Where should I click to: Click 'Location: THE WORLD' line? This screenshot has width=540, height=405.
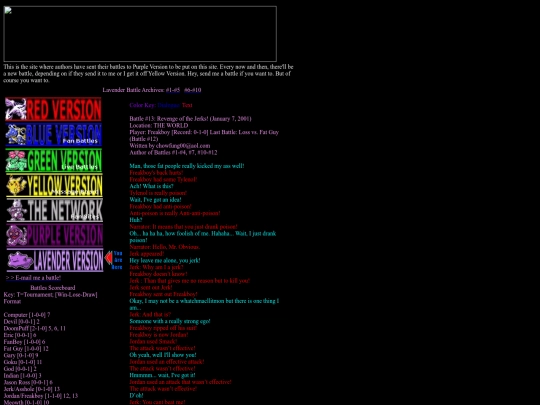(159, 125)
